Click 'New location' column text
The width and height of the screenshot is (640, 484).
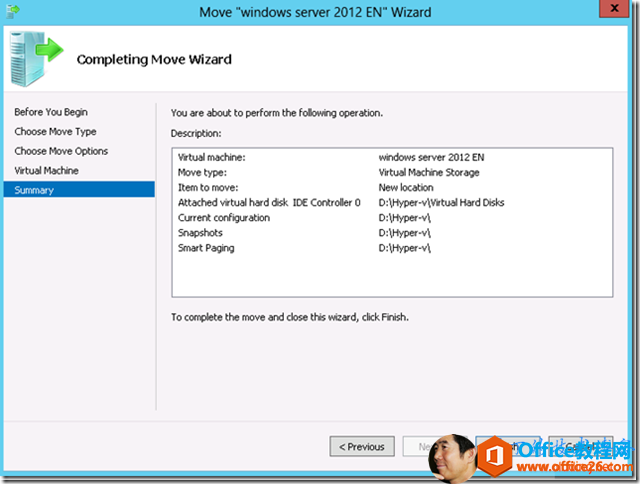406,188
